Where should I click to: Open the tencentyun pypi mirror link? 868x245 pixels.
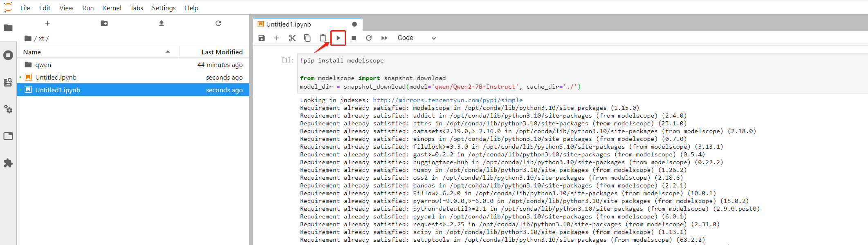point(448,100)
